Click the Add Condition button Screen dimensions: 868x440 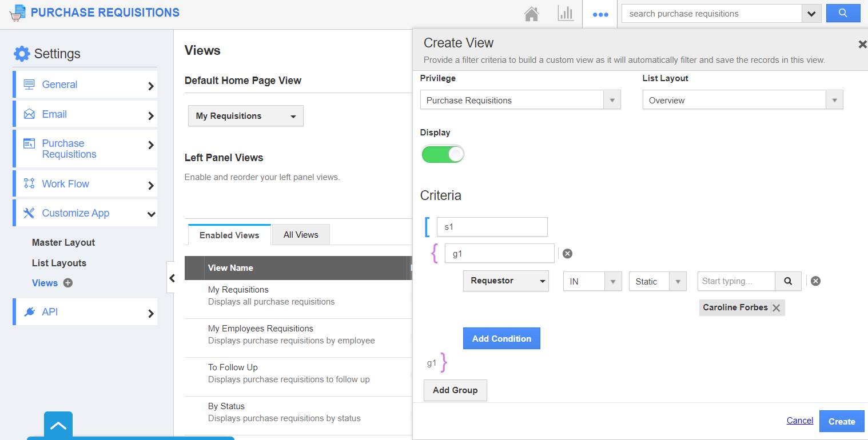[501, 338]
